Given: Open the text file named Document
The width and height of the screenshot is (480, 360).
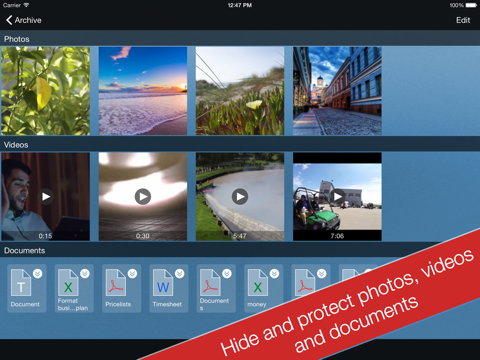Looking at the screenshot, I should tap(27, 288).
